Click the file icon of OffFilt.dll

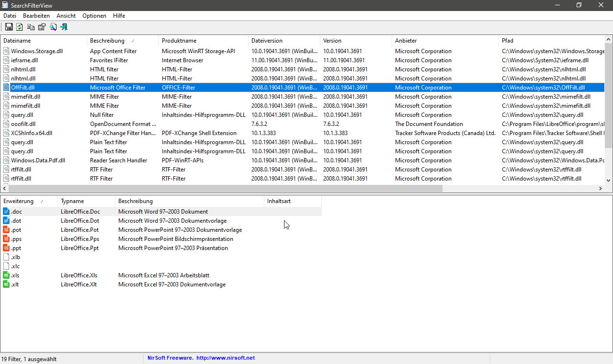(6, 87)
